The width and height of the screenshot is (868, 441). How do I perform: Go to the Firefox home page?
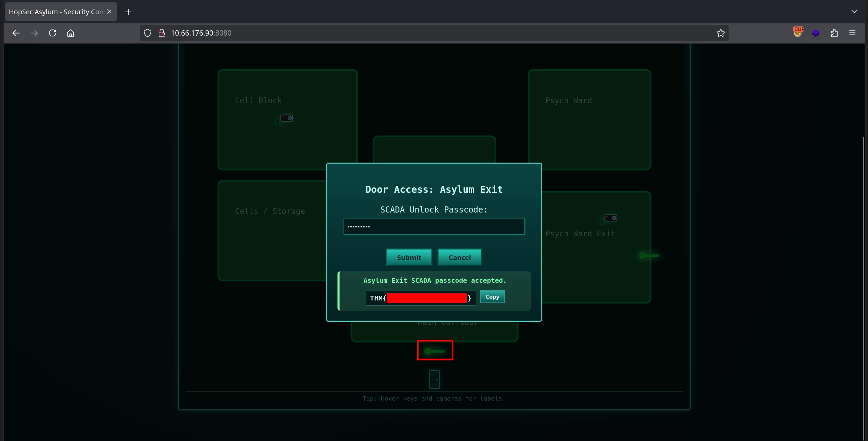pyautogui.click(x=71, y=33)
